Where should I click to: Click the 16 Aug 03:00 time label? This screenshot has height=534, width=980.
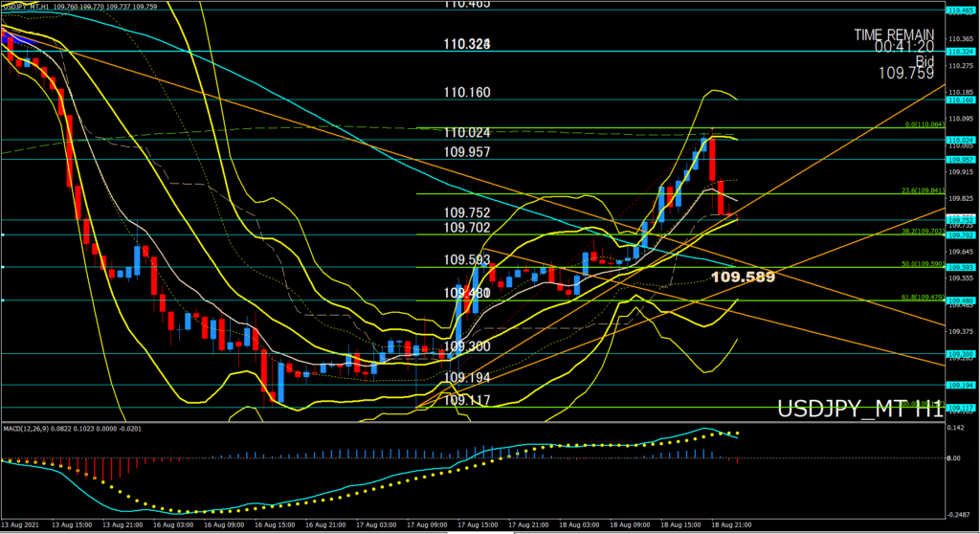tap(173, 525)
